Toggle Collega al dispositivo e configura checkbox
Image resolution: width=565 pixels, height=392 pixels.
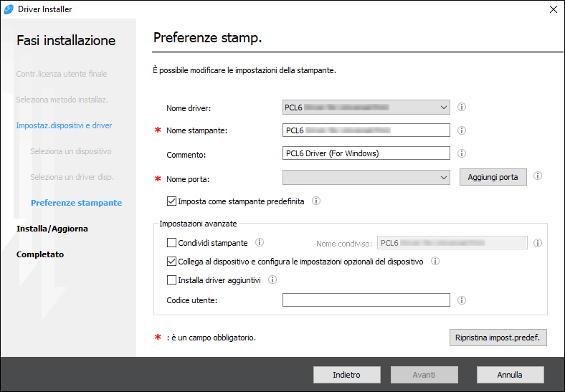[171, 262]
